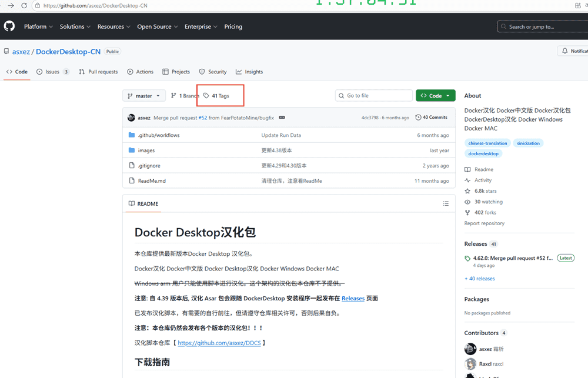Click the Releases link in README text
This screenshot has width=588, height=378.
[353, 299]
